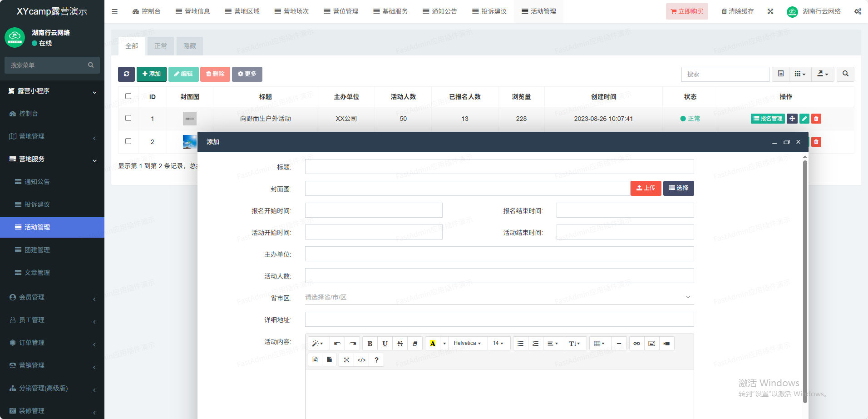Click the insert picture icon in the editor
Viewport: 868px width, 419px height.
[651, 344]
